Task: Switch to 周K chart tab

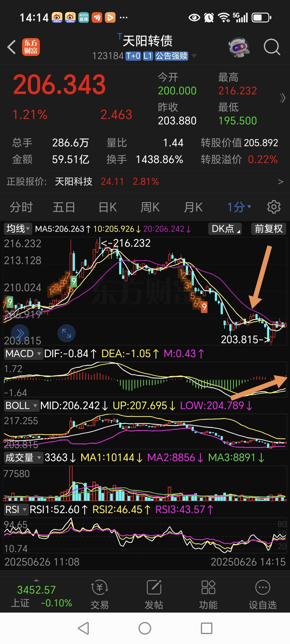Action: [x=150, y=207]
